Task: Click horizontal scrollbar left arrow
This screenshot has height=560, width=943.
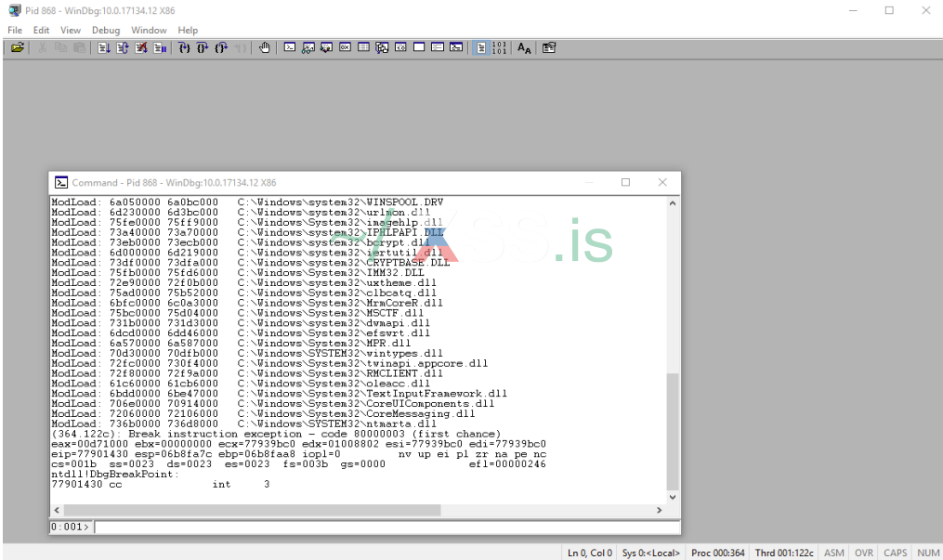Action: tap(57, 510)
